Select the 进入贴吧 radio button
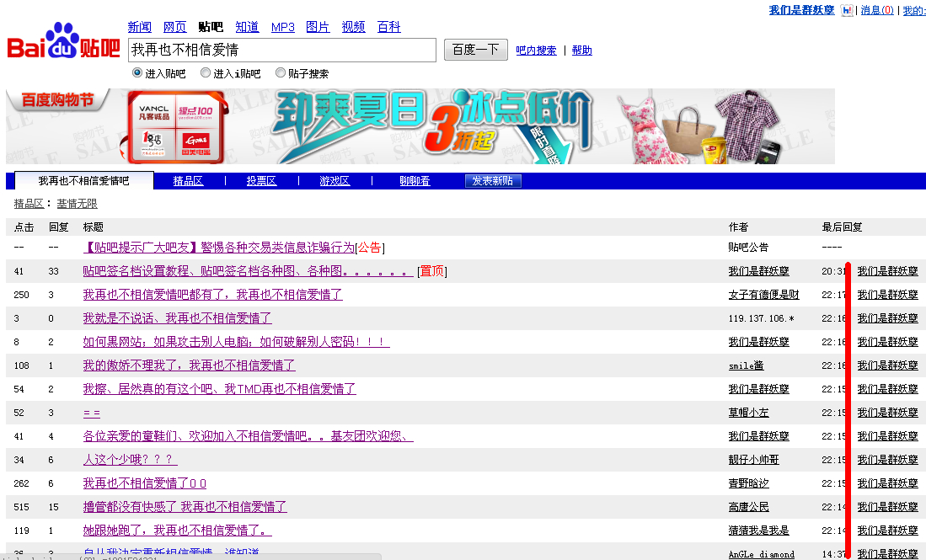 pos(137,72)
